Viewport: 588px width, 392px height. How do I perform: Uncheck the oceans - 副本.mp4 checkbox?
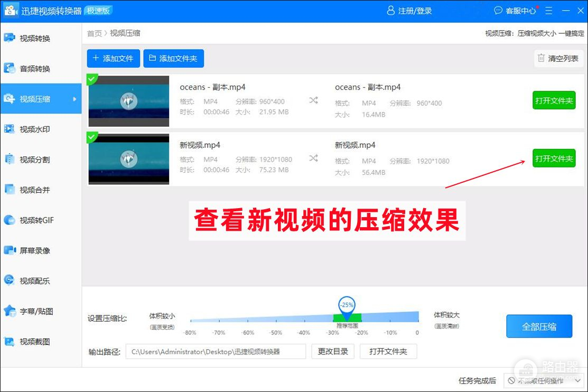(x=92, y=79)
